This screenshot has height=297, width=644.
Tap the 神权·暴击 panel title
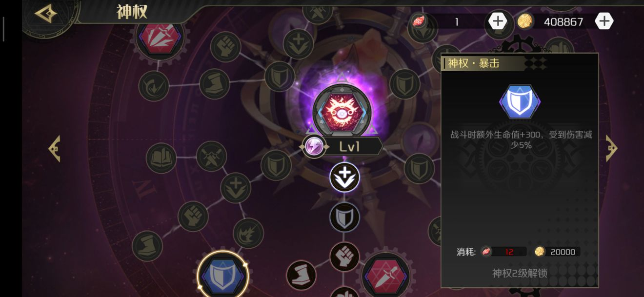(x=473, y=63)
